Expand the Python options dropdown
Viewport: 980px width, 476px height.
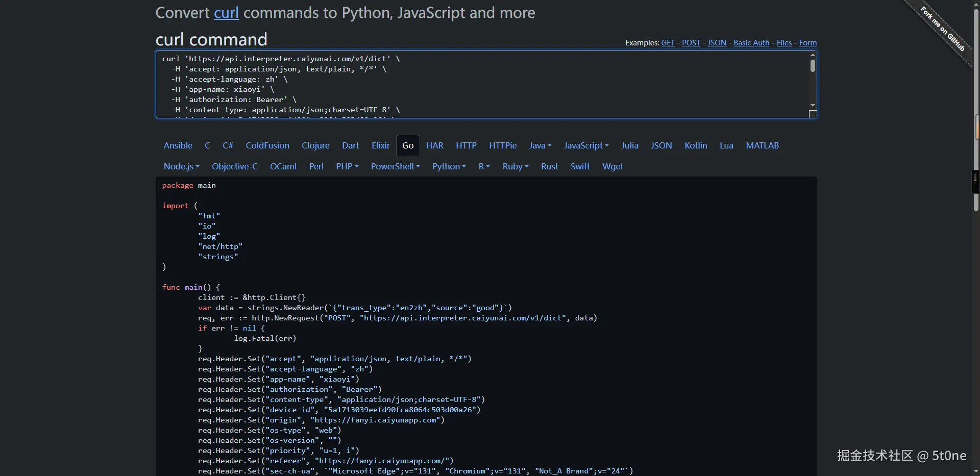pos(449,166)
